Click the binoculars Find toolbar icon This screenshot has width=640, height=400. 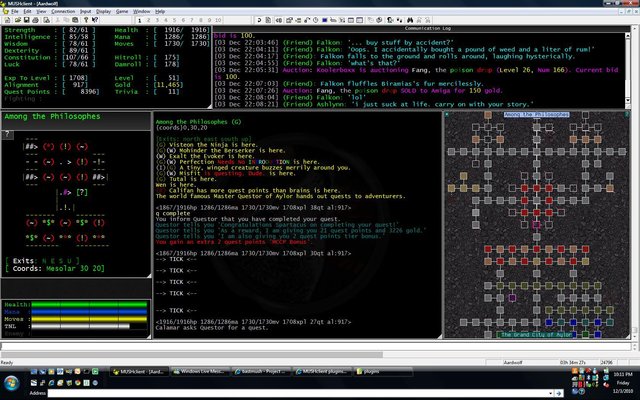click(410, 20)
